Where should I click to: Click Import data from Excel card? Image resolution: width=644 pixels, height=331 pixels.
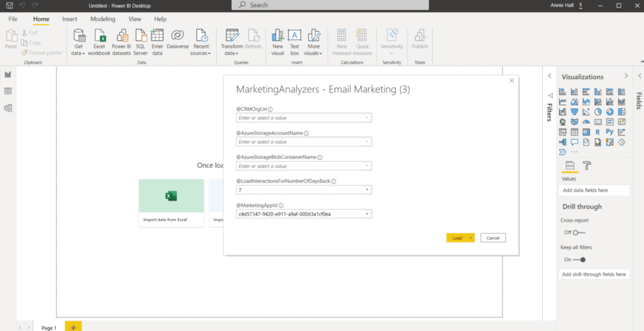171,203
